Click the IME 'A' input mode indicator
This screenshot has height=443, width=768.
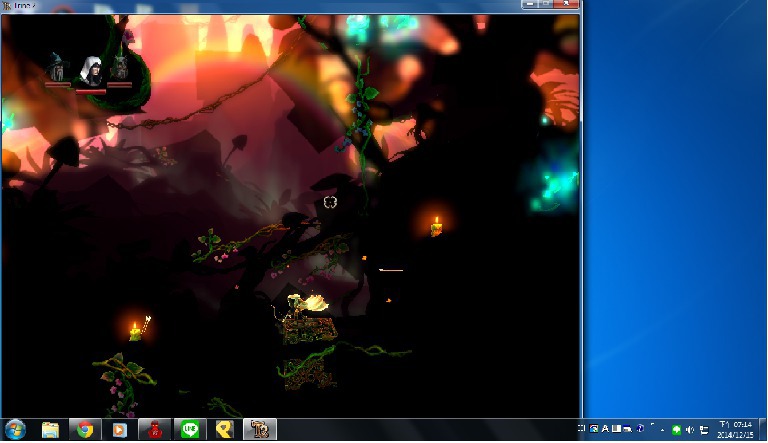point(605,429)
